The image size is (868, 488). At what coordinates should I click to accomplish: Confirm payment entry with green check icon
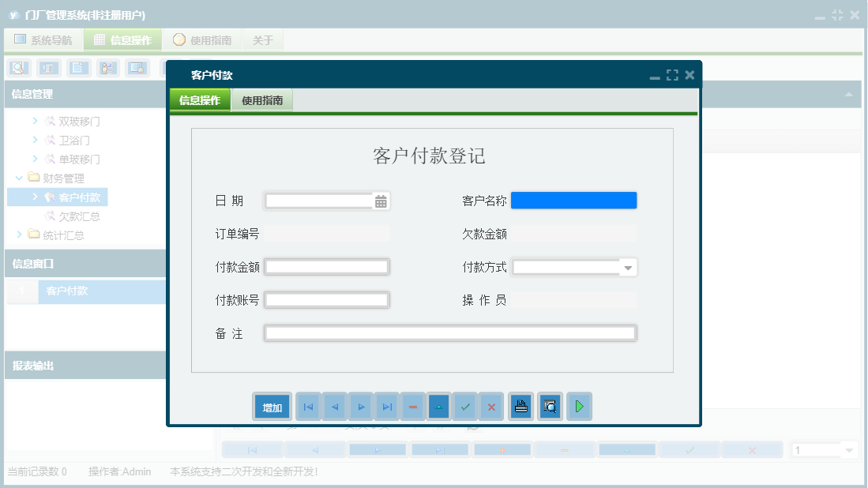pyautogui.click(x=465, y=406)
